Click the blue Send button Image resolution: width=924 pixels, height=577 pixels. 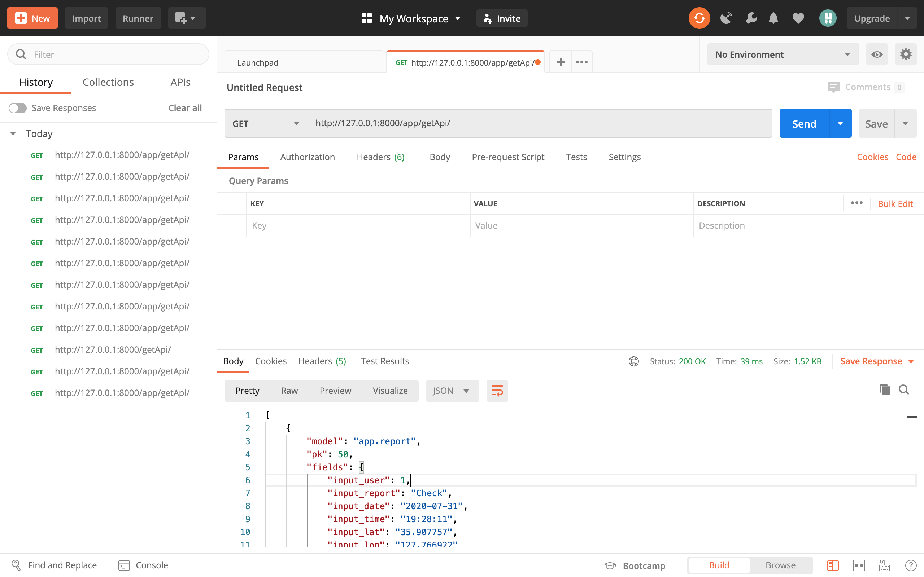[804, 124]
